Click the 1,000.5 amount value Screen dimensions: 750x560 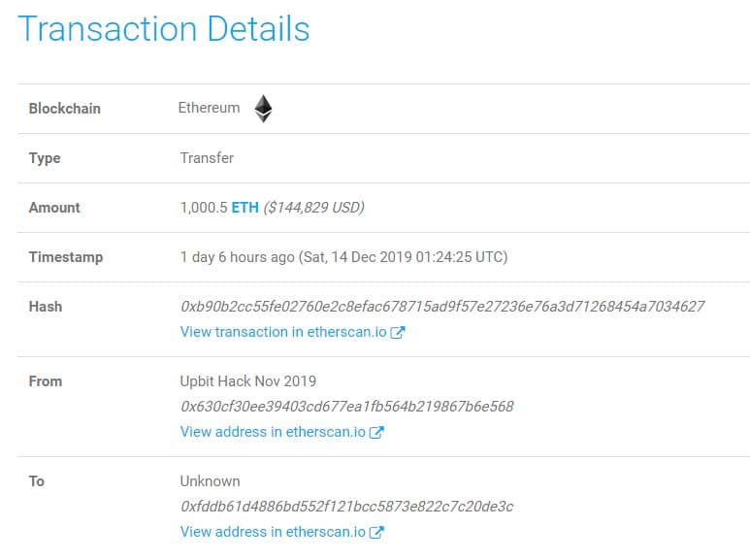tap(204, 208)
